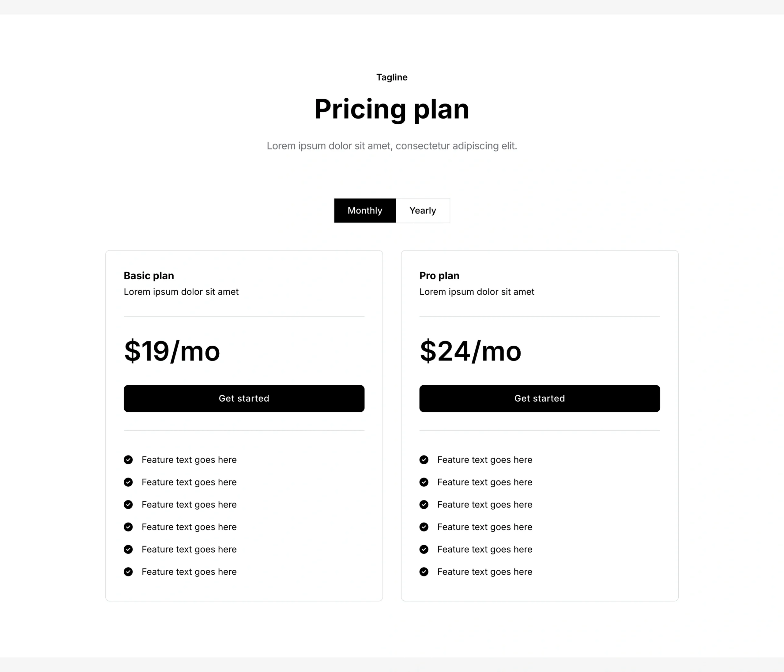Click second feature text in Pro plan
784x672 pixels.
[x=485, y=482]
